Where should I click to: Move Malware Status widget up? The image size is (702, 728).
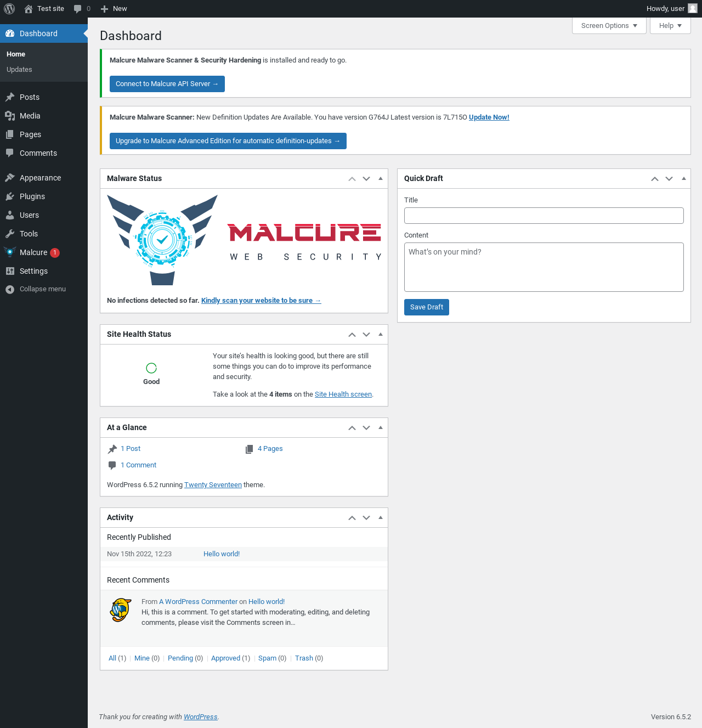pos(352,179)
